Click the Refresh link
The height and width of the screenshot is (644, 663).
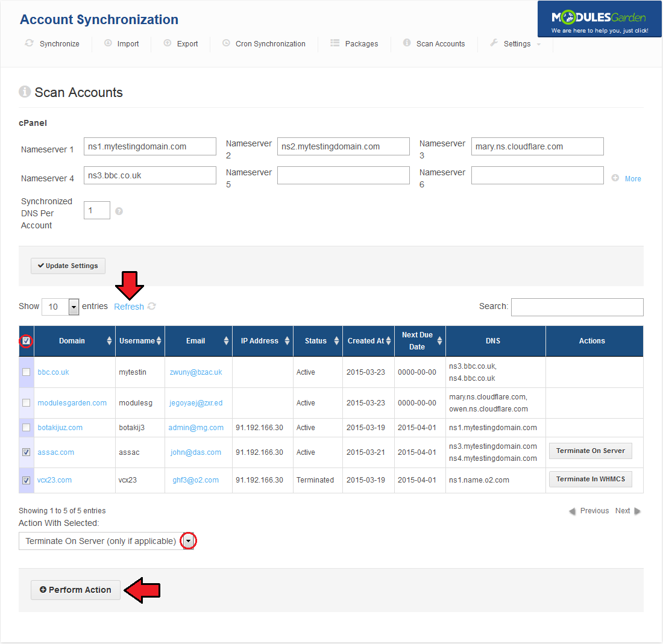coord(129,307)
